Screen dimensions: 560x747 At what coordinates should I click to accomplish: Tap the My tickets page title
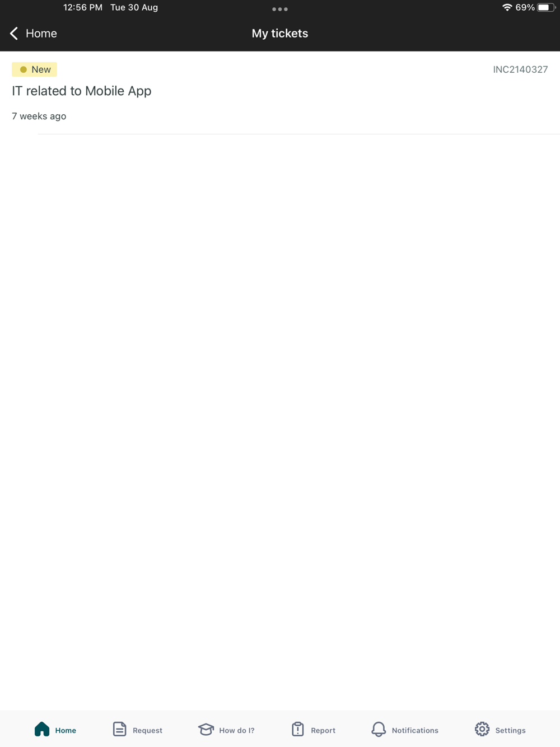click(280, 34)
